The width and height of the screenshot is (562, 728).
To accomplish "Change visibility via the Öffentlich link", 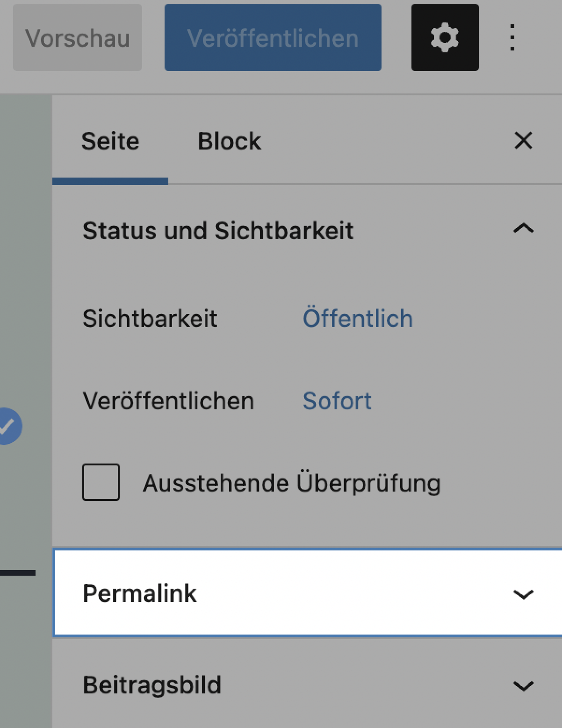I will point(358,319).
